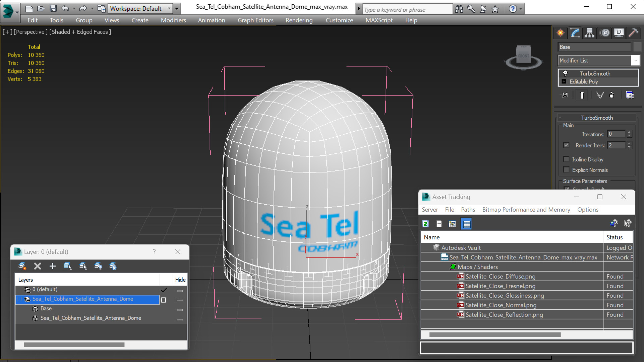Toggle the Sea_Tel_Cobham_Satellite_Antenna_Dome layer current box
This screenshot has width=644, height=362.
(x=164, y=300)
